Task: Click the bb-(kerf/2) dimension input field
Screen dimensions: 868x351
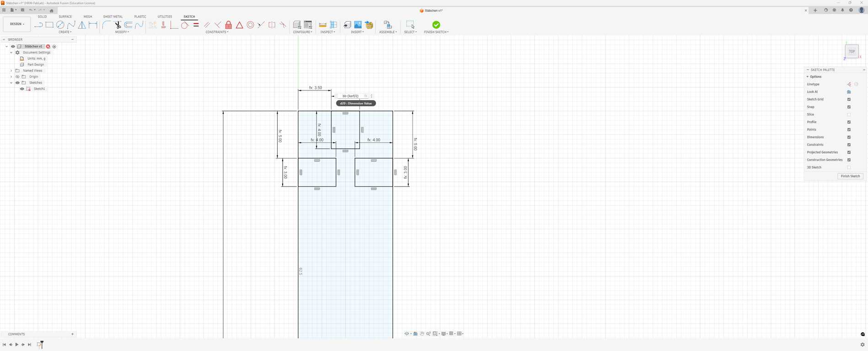Action: pos(351,96)
